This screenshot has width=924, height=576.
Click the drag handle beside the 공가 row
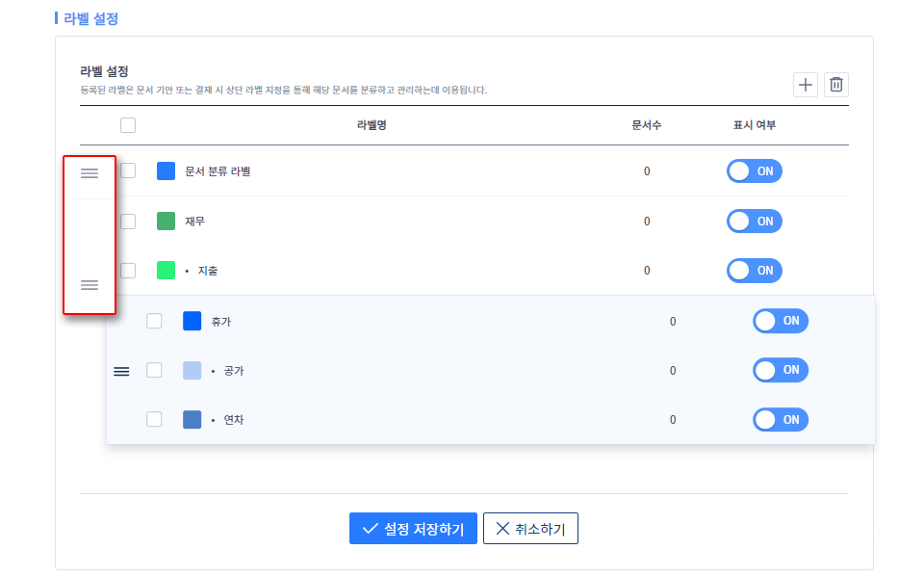(121, 372)
